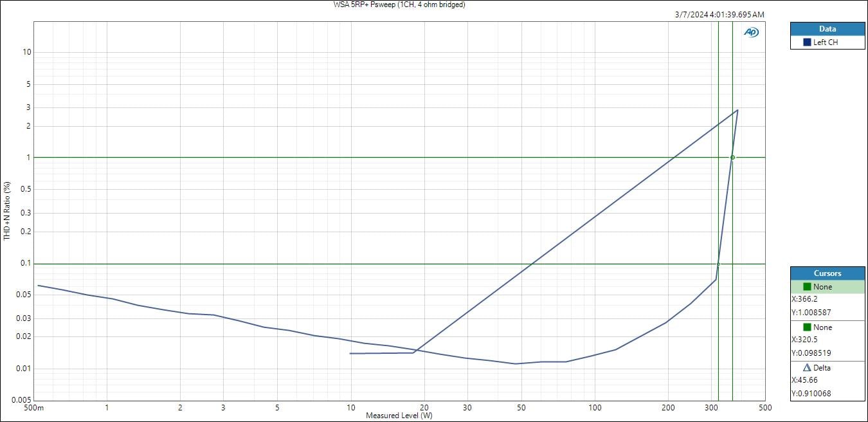
Task: Click the Y:0.098519 cursor value
Action: (x=811, y=353)
